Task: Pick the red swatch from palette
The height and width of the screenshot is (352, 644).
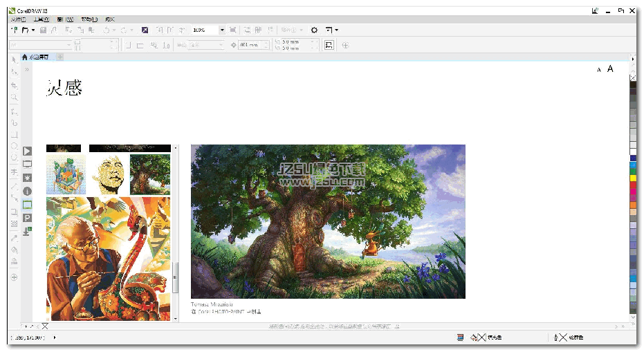Action: (633, 185)
